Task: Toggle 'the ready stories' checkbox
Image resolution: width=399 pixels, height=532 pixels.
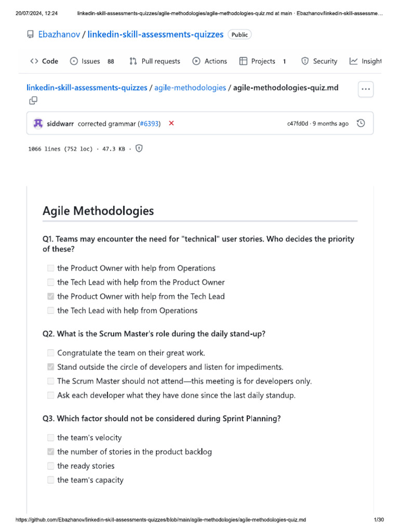Action: point(50,466)
